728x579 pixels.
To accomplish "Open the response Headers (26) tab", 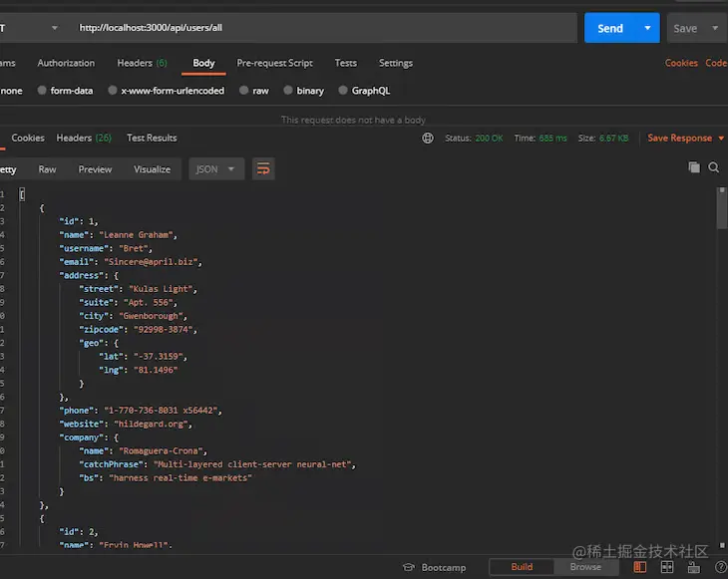I will [x=84, y=138].
